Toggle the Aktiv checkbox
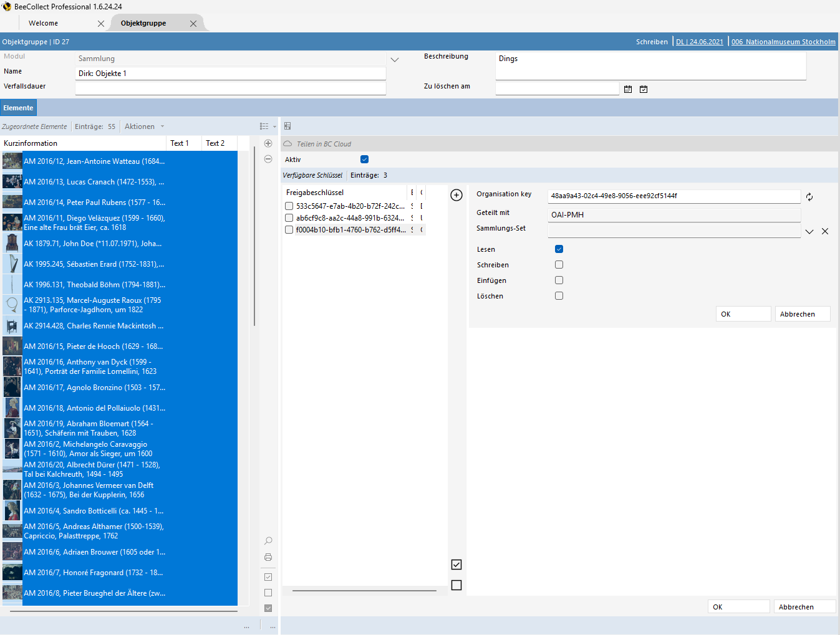Screen dimensions: 840x635 point(364,159)
